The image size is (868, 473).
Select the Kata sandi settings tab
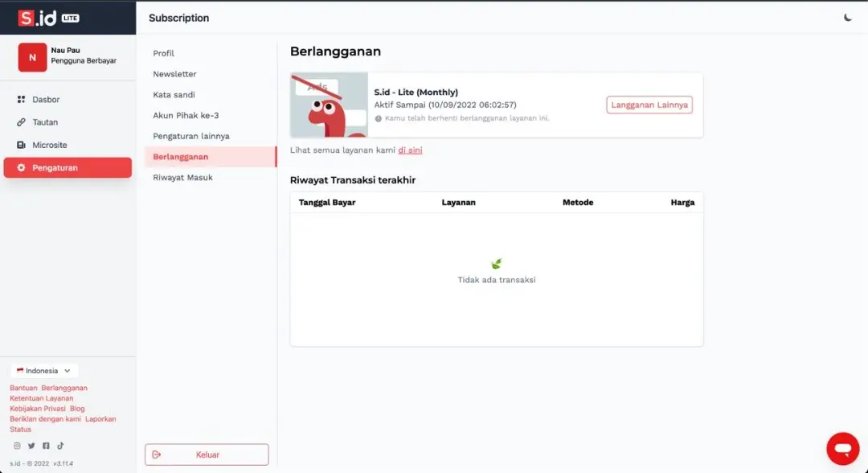[174, 95]
